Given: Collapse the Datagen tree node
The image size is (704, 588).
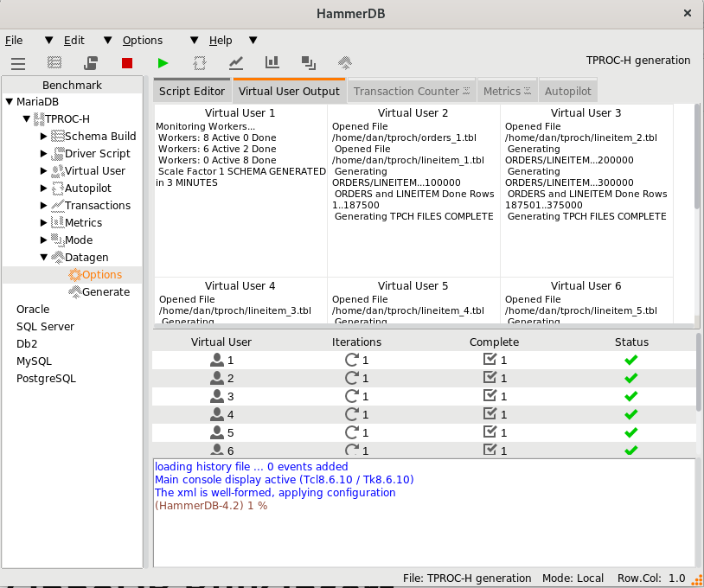Looking at the screenshot, I should click(43, 257).
